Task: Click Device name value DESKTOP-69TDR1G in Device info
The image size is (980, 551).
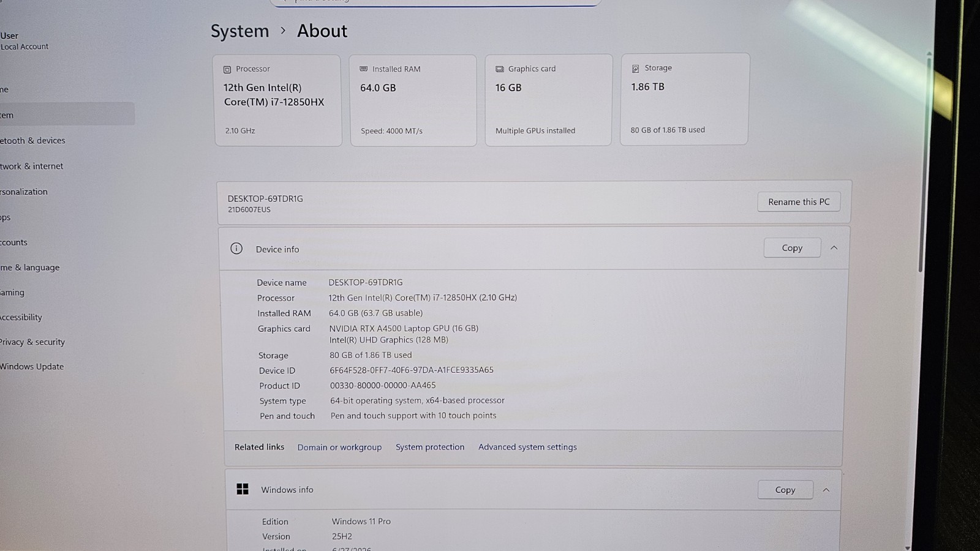Action: (366, 283)
